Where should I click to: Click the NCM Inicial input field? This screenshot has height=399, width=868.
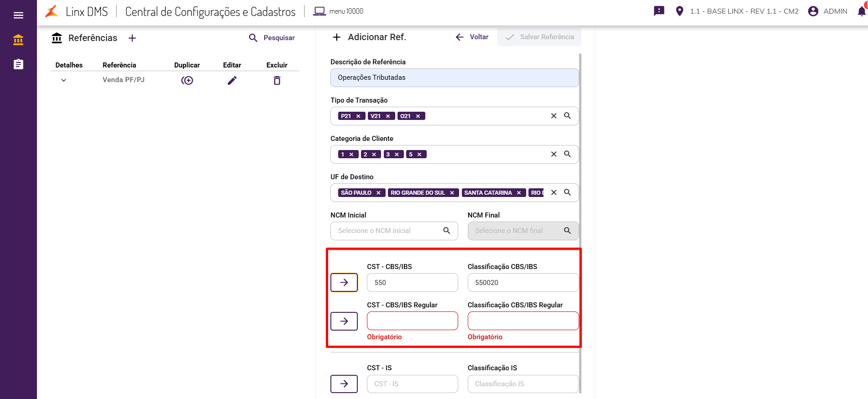[388, 231]
